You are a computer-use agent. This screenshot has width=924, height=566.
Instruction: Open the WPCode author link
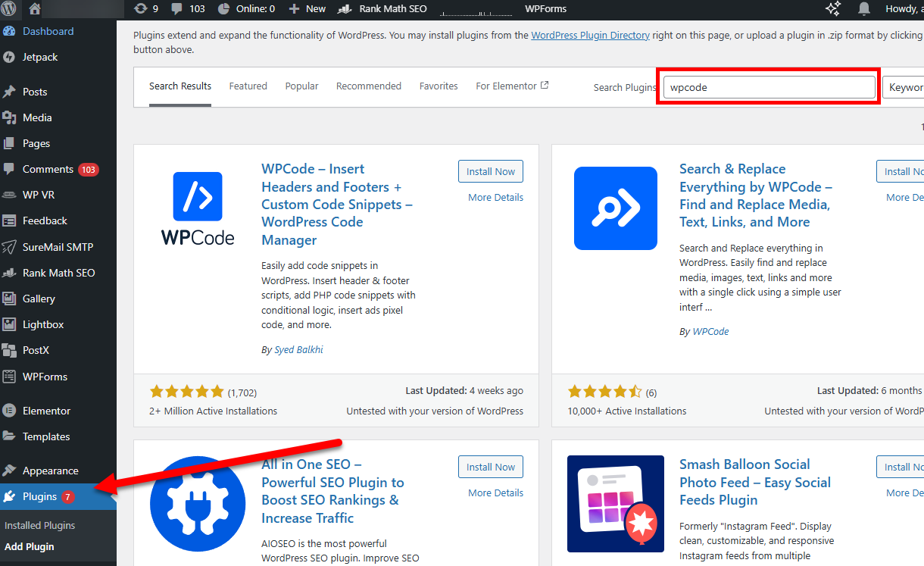click(710, 331)
